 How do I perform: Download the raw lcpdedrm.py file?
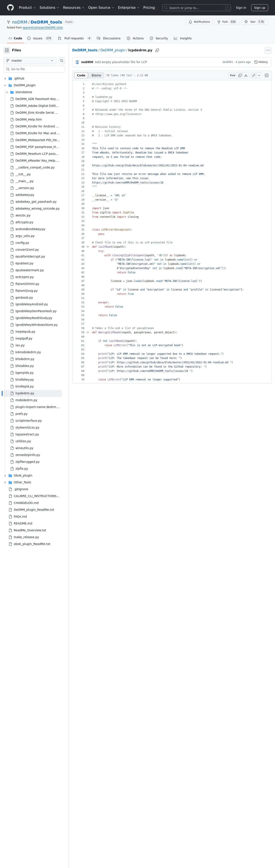coord(246,76)
